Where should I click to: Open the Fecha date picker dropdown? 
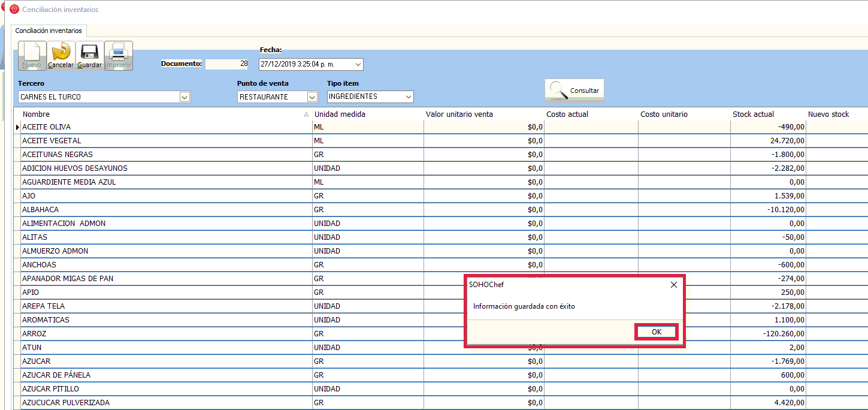point(358,64)
